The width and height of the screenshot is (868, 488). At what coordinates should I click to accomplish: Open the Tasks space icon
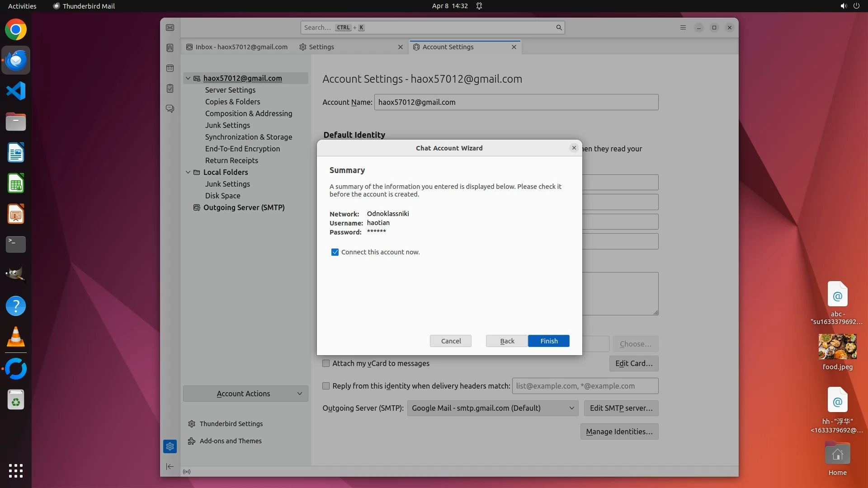point(170,89)
